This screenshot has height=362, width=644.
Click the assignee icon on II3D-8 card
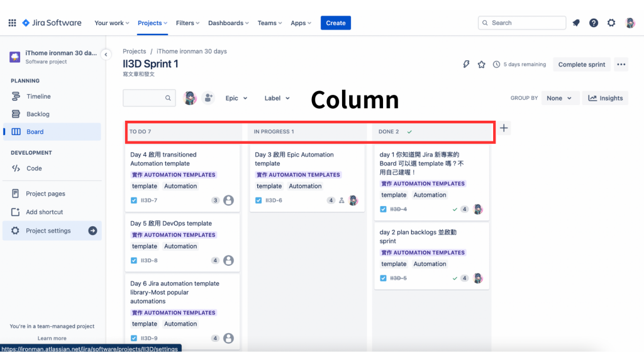pos(228,261)
